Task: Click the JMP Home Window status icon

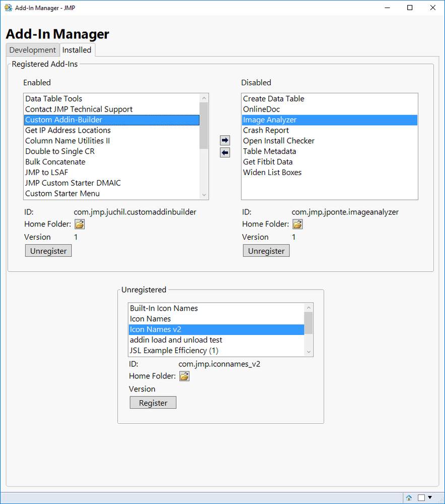Action: coord(409,498)
